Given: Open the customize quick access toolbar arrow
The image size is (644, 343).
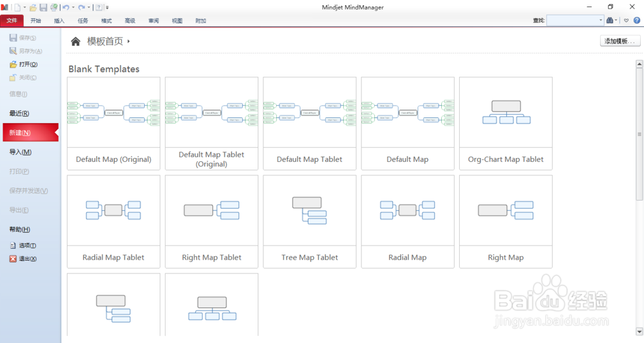Looking at the screenshot, I should pyautogui.click(x=107, y=7).
